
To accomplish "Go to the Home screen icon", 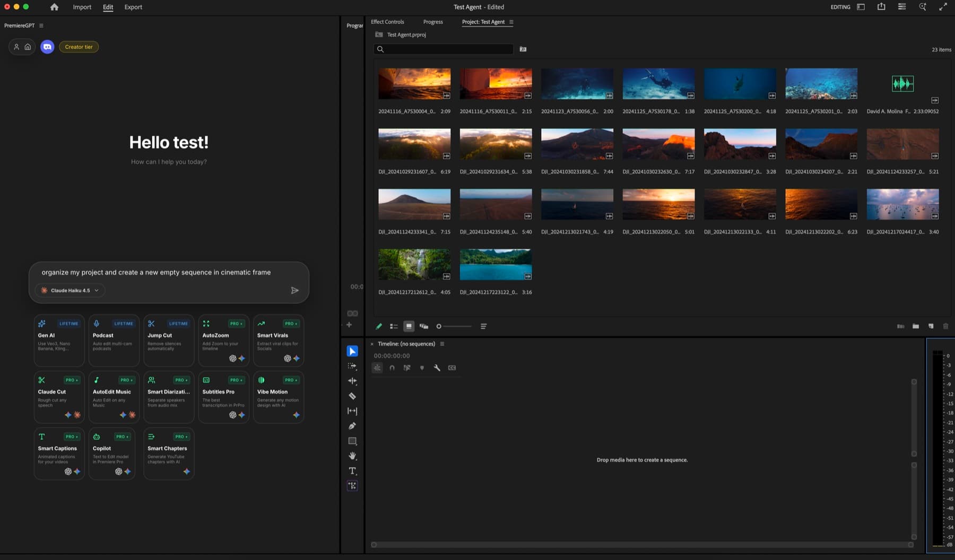I will (54, 7).
